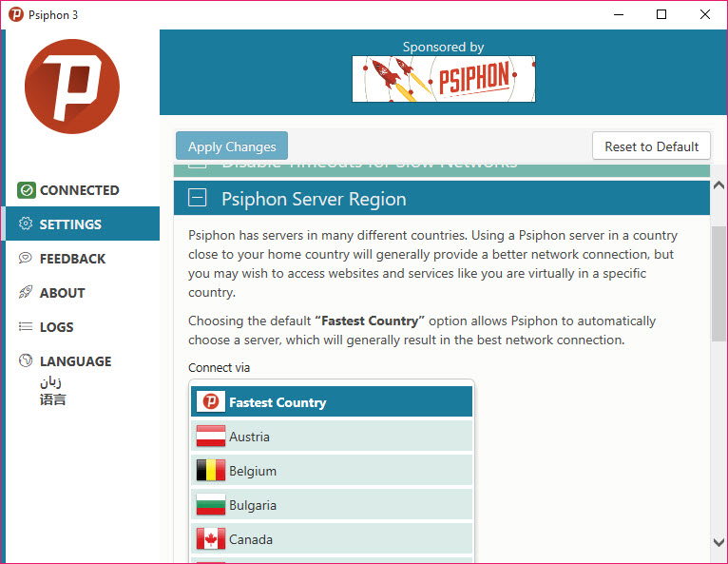Open the Settings tab
728x564 pixels.
coord(82,224)
